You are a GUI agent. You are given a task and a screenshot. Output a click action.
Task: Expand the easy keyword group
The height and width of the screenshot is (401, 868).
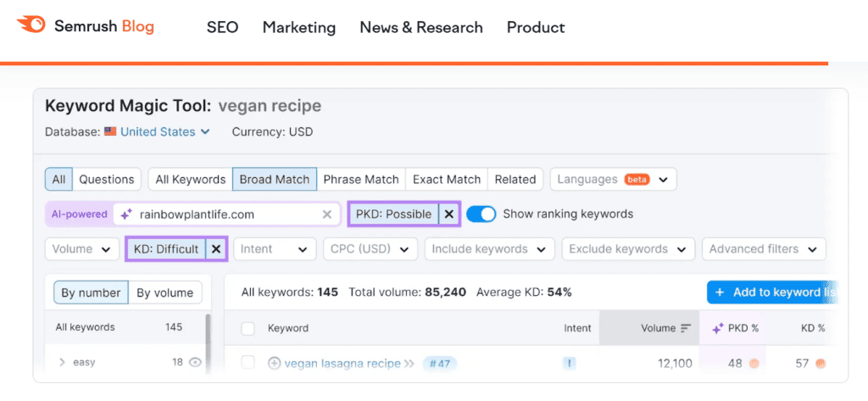point(62,362)
